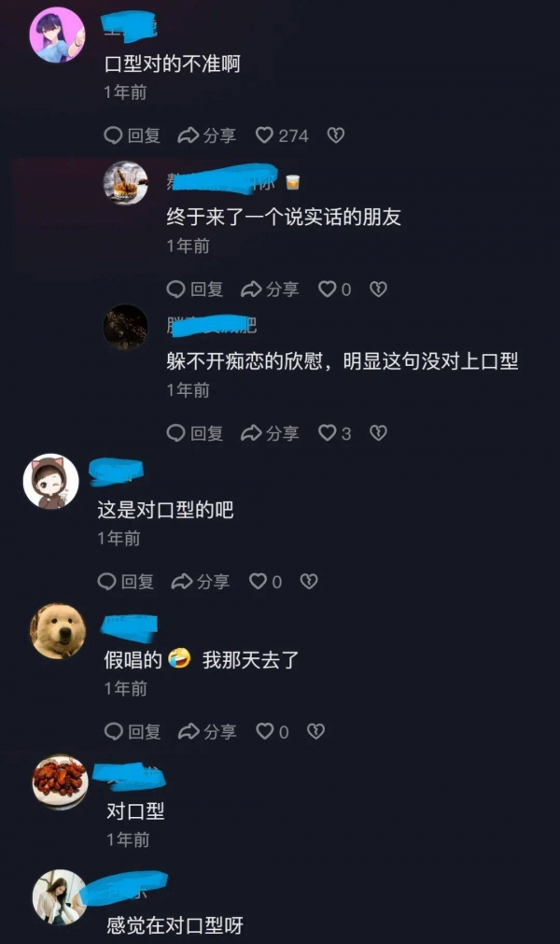Viewport: 560px width, 944px height.
Task: Reply to '终于来了一个说实话的朋友' comment
Action: (195, 289)
